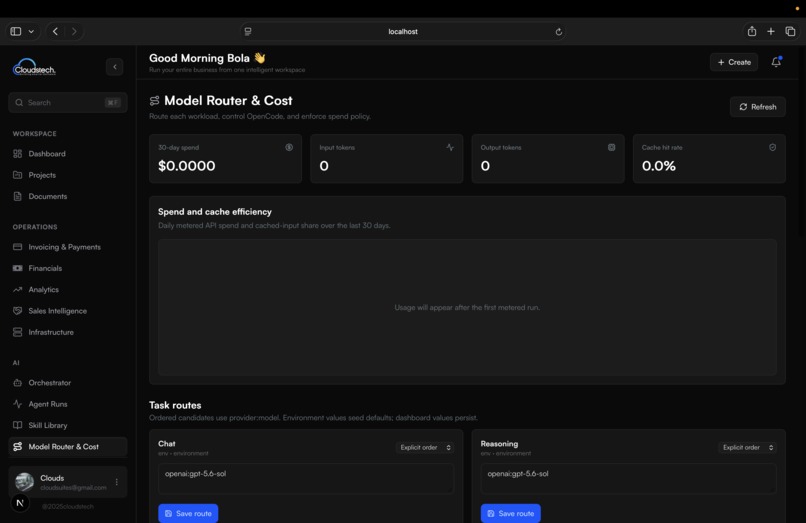The width and height of the screenshot is (806, 523).
Task: Click the Documents file icon
Action: click(17, 196)
